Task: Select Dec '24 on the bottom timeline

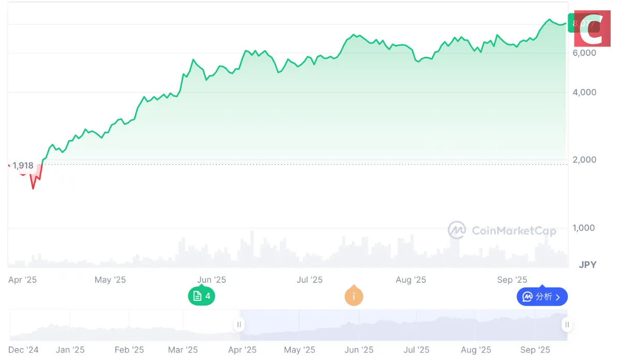Action: pyautogui.click(x=23, y=350)
